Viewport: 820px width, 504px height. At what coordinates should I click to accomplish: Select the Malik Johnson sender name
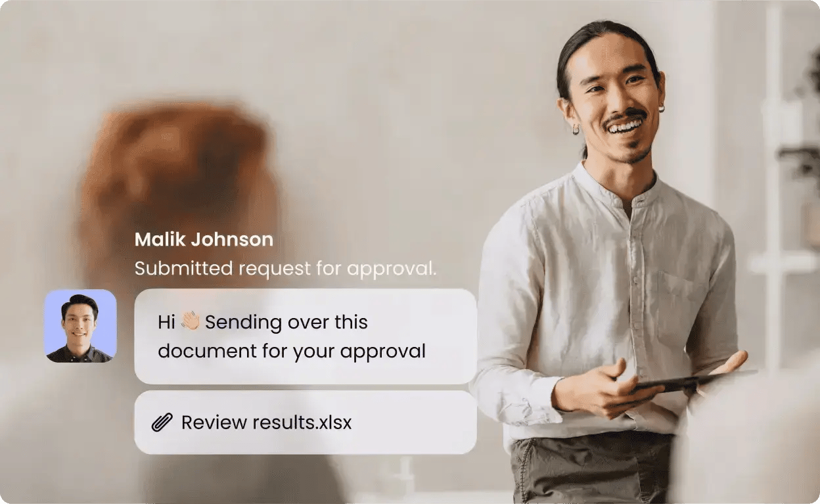click(204, 239)
